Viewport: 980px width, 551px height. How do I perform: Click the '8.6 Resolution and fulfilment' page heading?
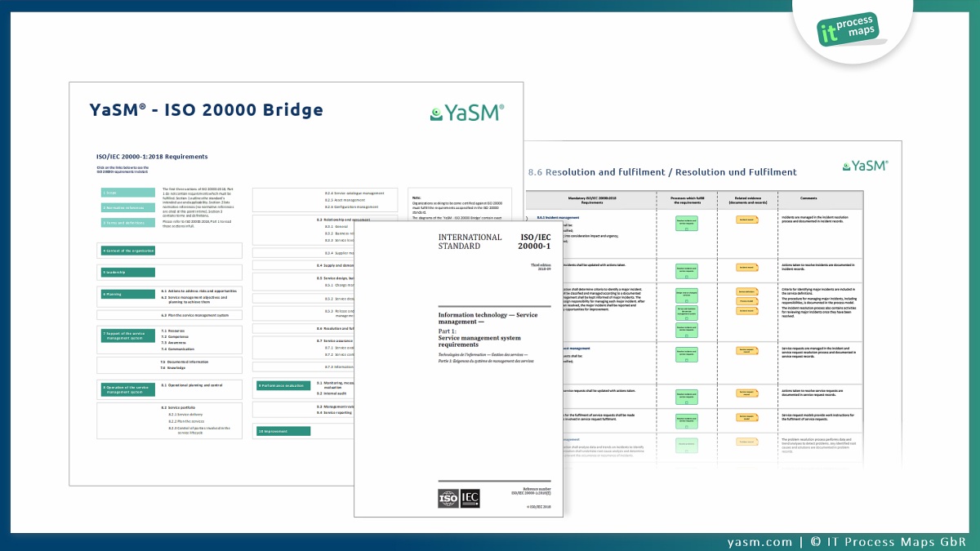pos(662,172)
